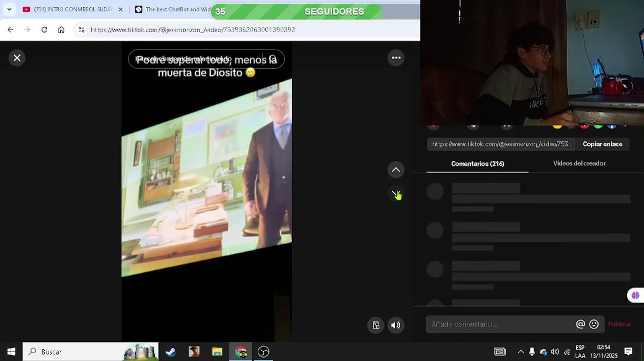Click the microphone tray icon
The height and width of the screenshot is (361, 644).
532,351
